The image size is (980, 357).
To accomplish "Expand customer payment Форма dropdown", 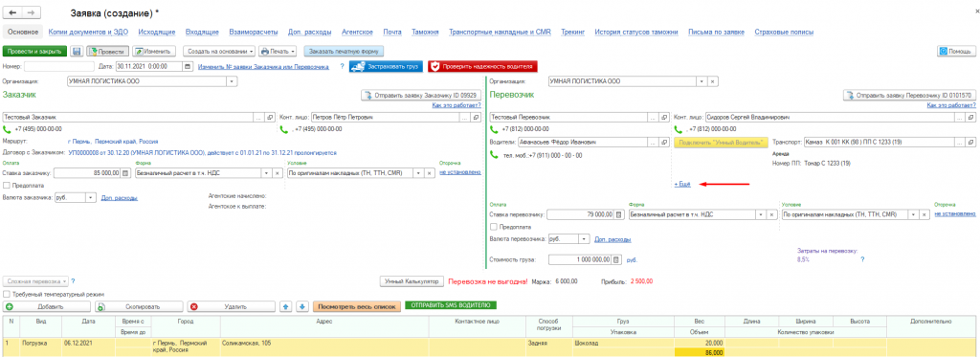I will pyautogui.click(x=268, y=173).
